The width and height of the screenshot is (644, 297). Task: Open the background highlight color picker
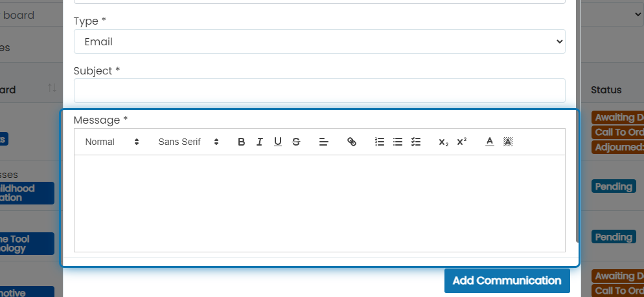pos(508,142)
